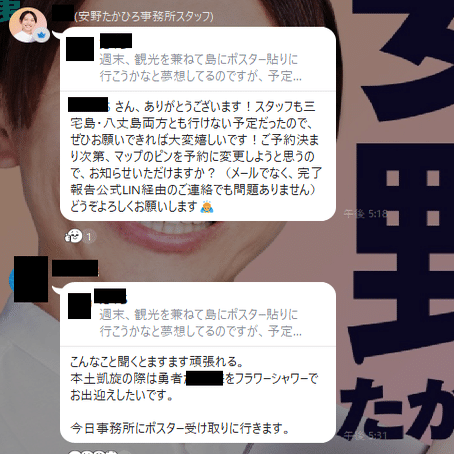Click the redacted mention before さん
The image size is (454, 454).
click(x=88, y=104)
